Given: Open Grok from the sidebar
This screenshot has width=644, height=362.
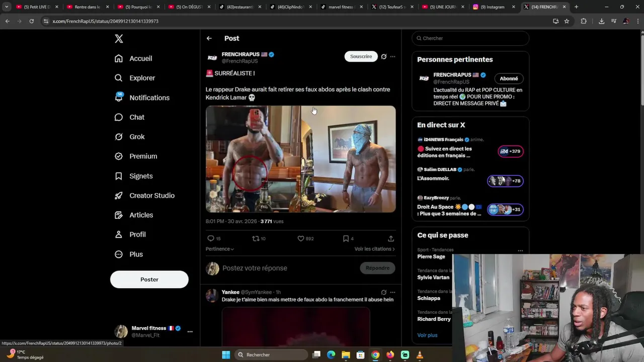Looking at the screenshot, I should click(x=129, y=137).
